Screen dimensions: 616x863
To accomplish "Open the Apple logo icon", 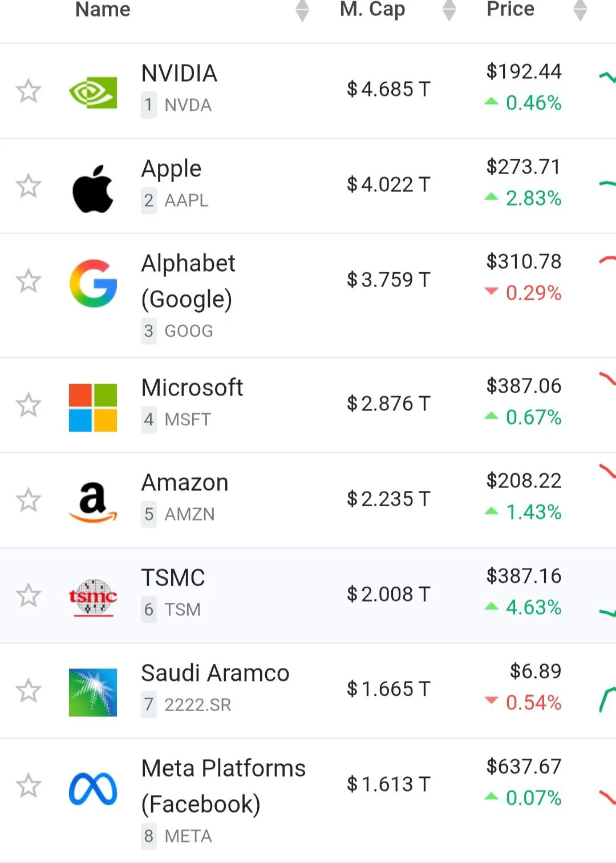I will coord(93,188).
